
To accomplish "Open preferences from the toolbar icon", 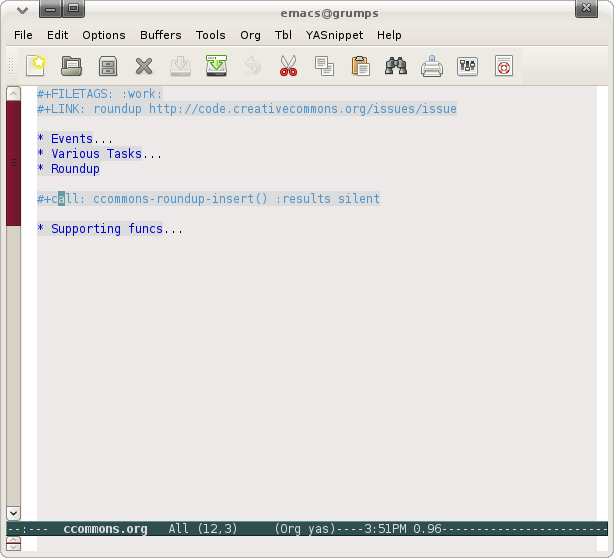I will pos(467,67).
